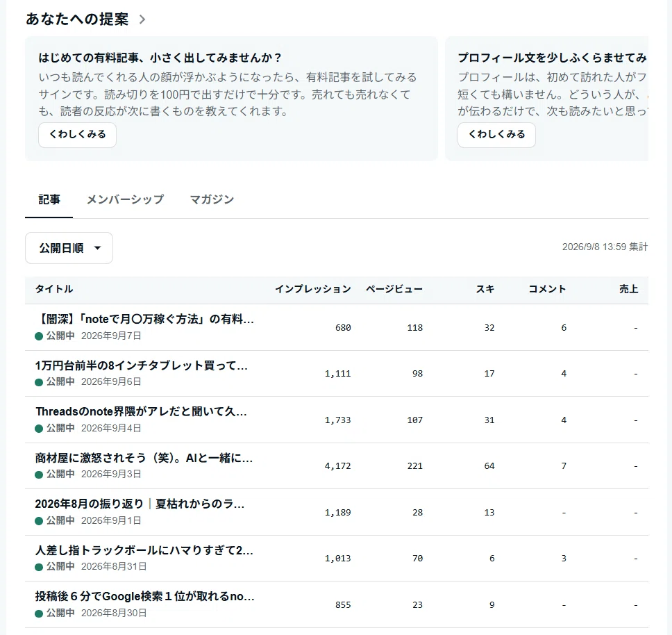Open the Threadsのnote界隈 article
The width and height of the screenshot is (672, 635).
(x=141, y=411)
